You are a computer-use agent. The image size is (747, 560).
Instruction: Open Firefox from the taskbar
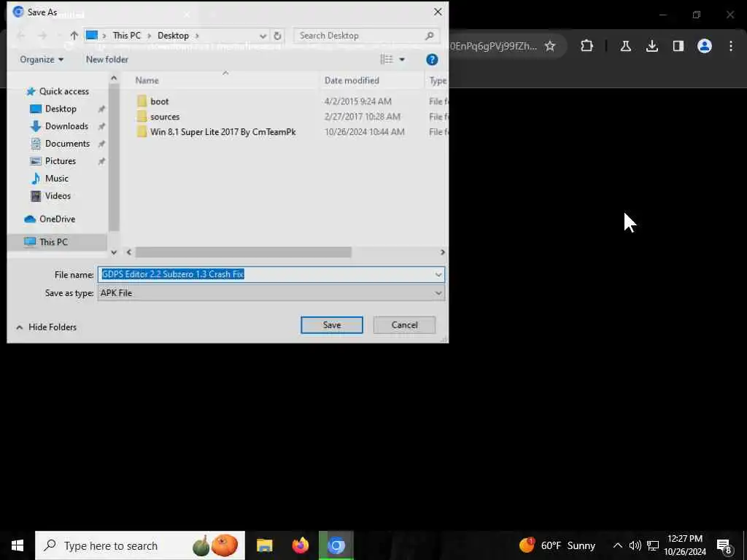coord(300,545)
